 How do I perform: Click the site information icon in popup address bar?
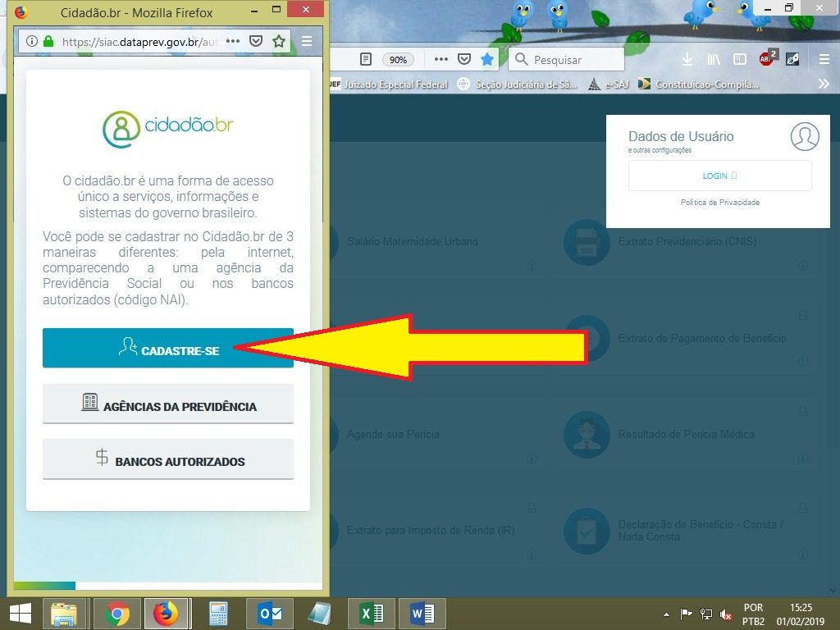coord(32,41)
